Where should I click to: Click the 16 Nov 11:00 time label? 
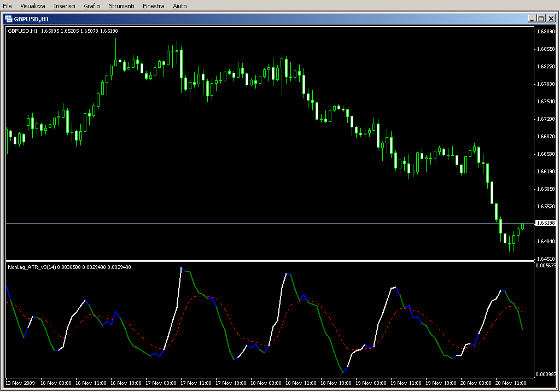pos(91,383)
